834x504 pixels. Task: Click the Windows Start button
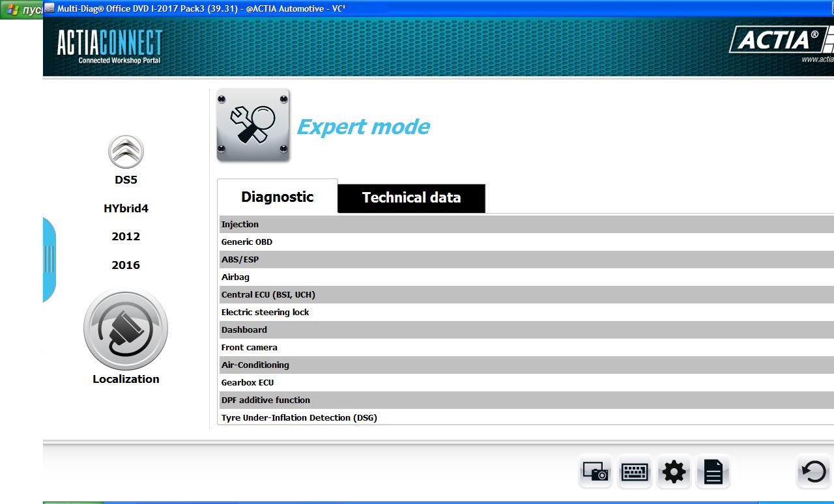tap(22, 10)
